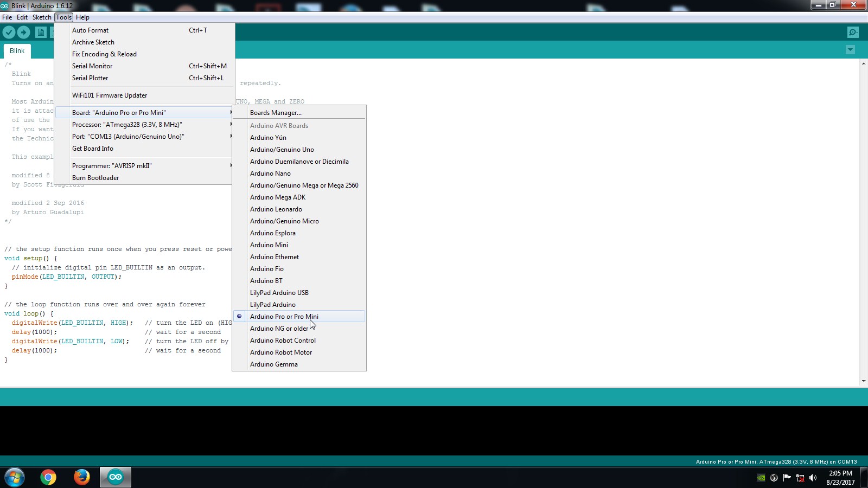The width and height of the screenshot is (868, 488).
Task: Expand the Board submenu entry
Action: (144, 113)
